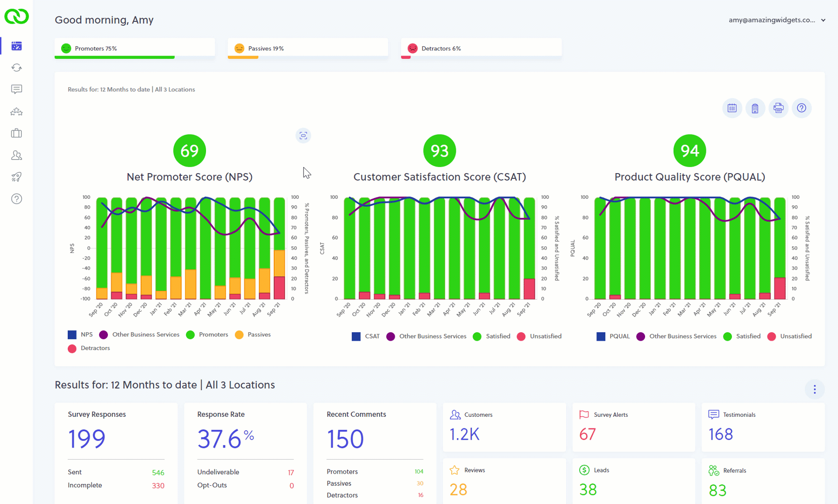Open the Dashboard icon in the sidebar
The height and width of the screenshot is (504, 838).
click(x=16, y=45)
